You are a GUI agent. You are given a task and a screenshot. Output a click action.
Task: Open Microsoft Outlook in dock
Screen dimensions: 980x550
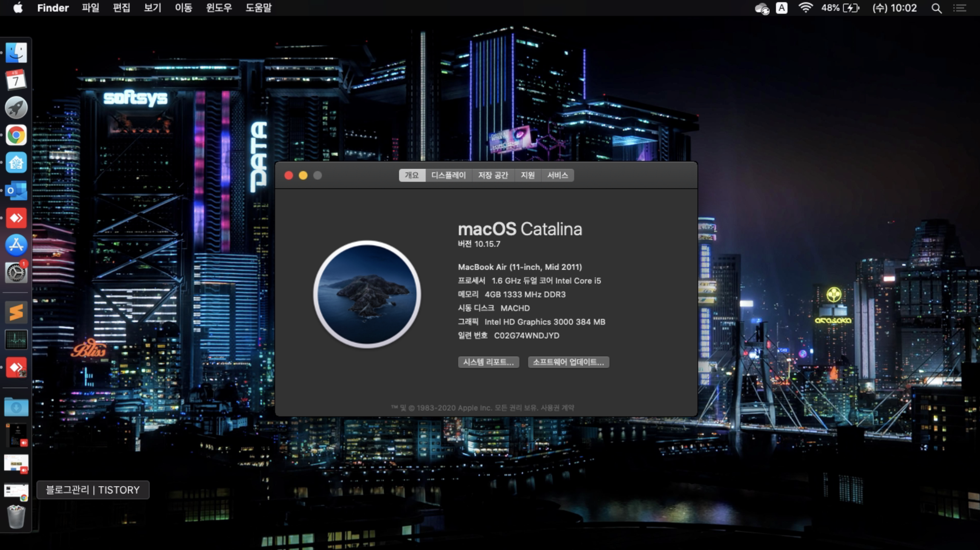16,190
